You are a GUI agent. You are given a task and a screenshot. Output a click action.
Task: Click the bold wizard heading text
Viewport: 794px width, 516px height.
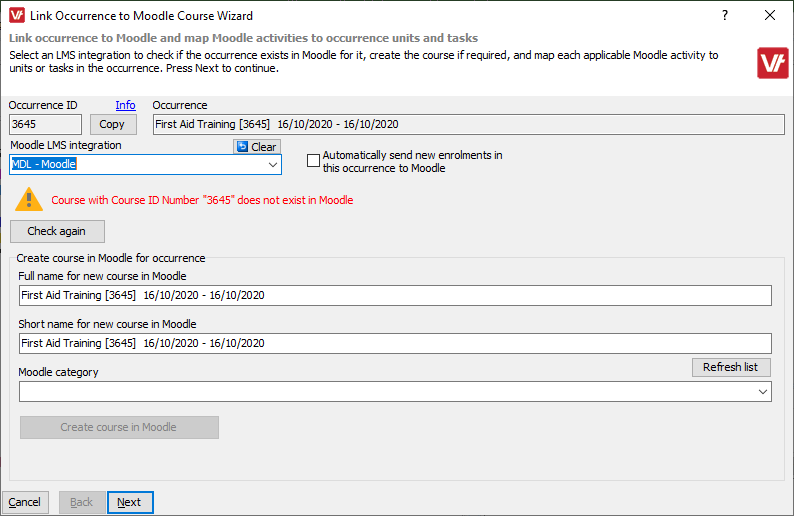coord(244,38)
